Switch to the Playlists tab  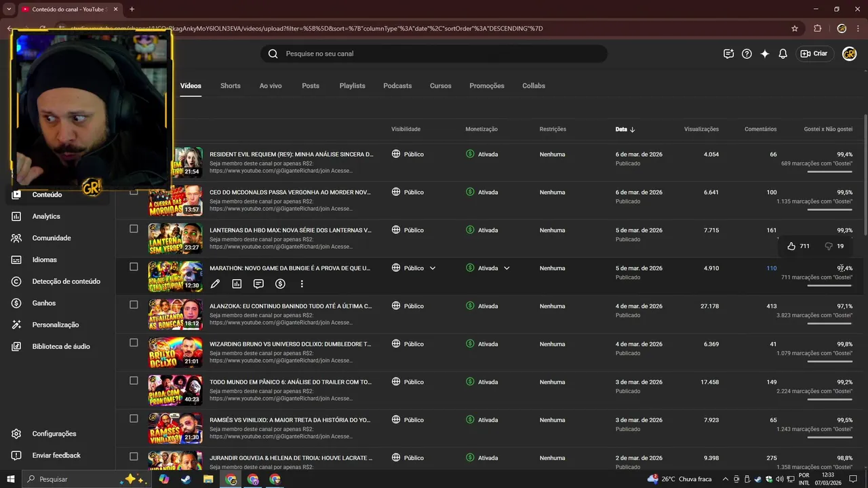click(x=353, y=86)
